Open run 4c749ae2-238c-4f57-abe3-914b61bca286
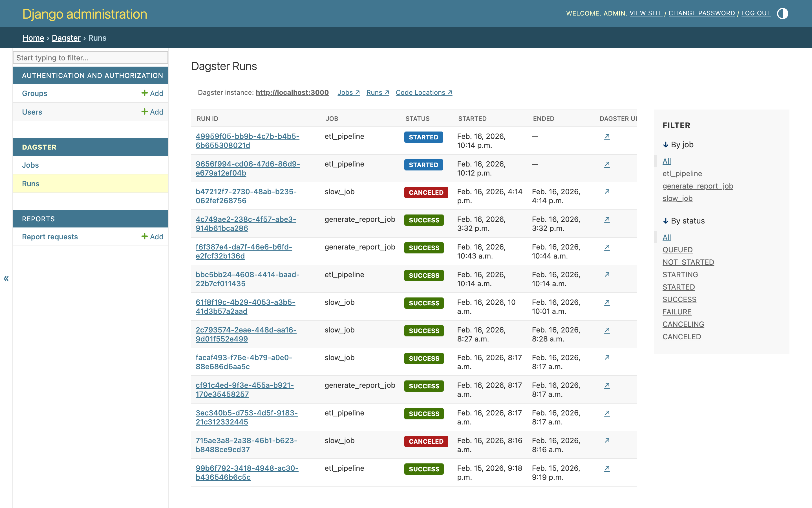The height and width of the screenshot is (508, 812). coord(246,224)
